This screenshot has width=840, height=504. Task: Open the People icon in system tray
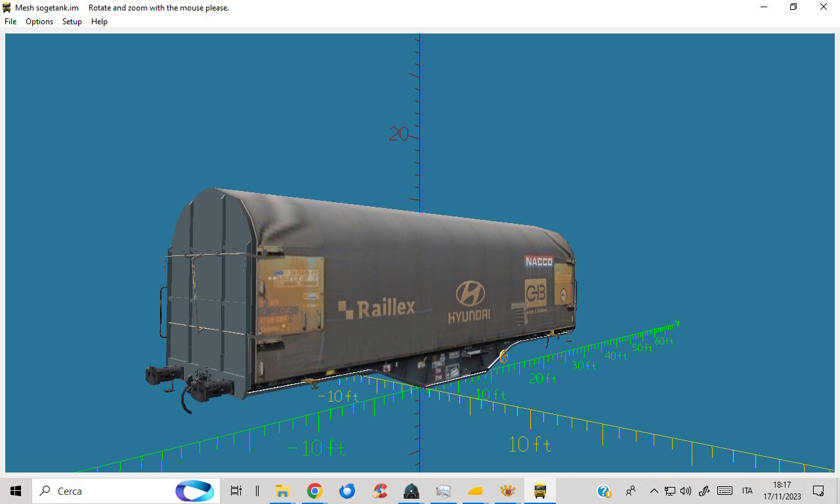pos(631,491)
